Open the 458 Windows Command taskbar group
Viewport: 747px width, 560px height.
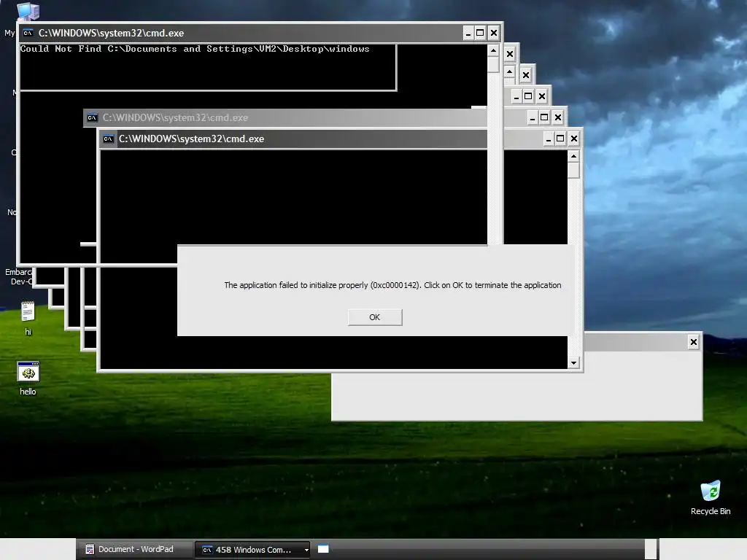point(253,550)
